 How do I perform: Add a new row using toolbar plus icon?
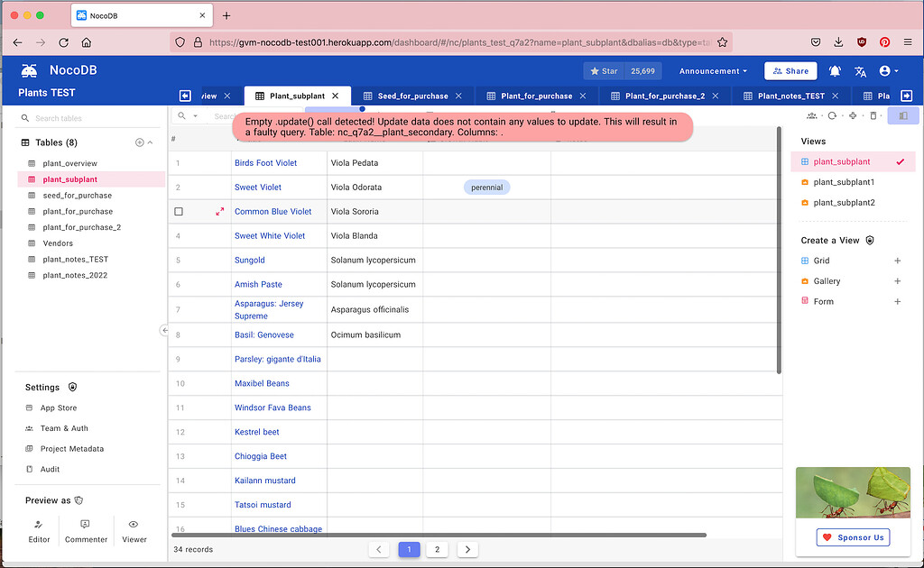852,115
